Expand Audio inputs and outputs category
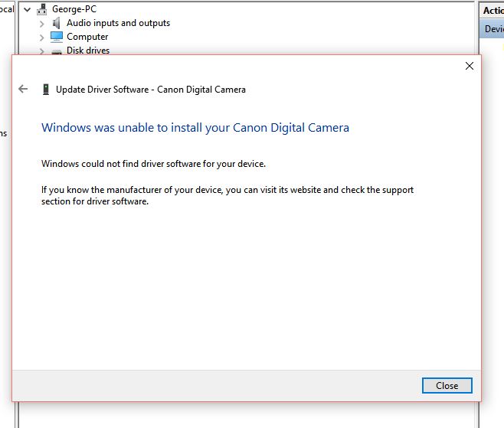Image resolution: width=504 pixels, height=428 pixels. pyautogui.click(x=42, y=24)
